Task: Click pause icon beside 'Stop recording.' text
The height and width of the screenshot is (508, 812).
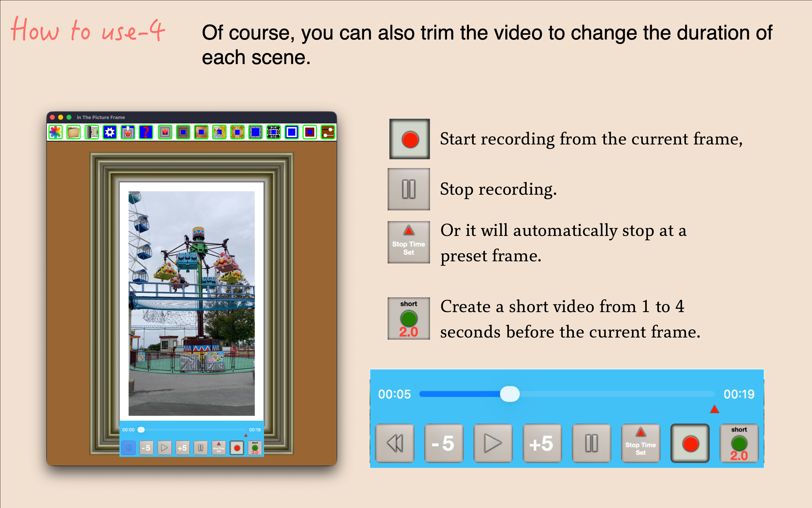Action: (409, 189)
